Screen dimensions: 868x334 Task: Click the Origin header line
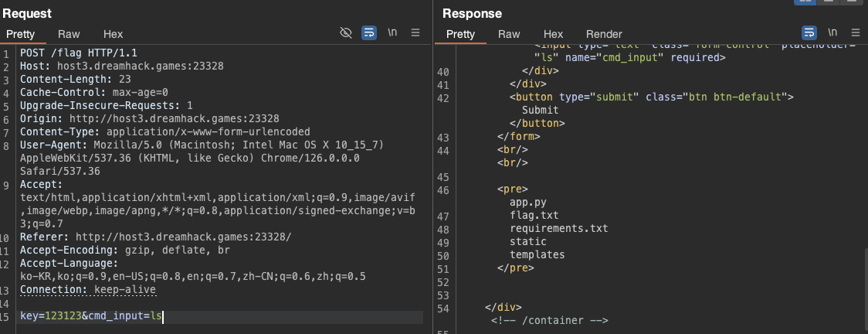pyautogui.click(x=150, y=118)
